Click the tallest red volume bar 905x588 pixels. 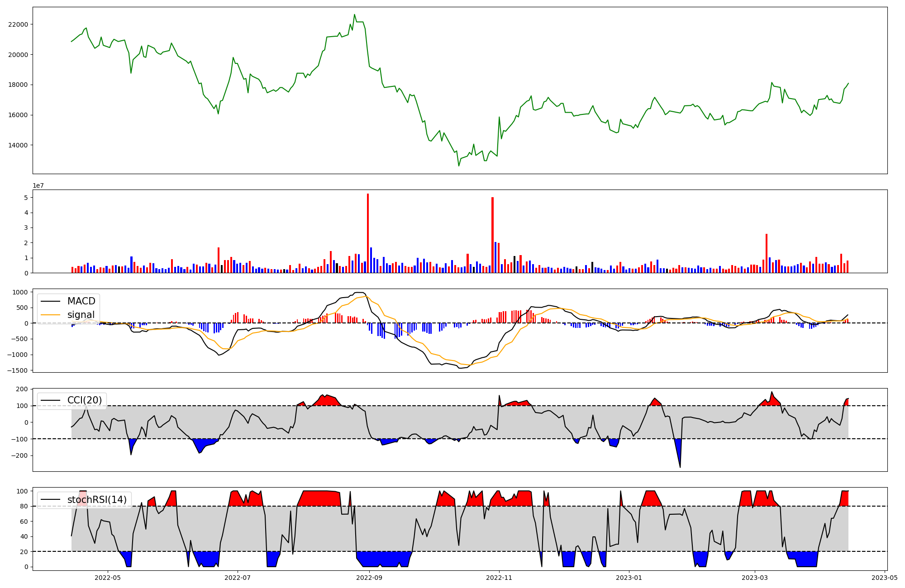[x=368, y=233]
